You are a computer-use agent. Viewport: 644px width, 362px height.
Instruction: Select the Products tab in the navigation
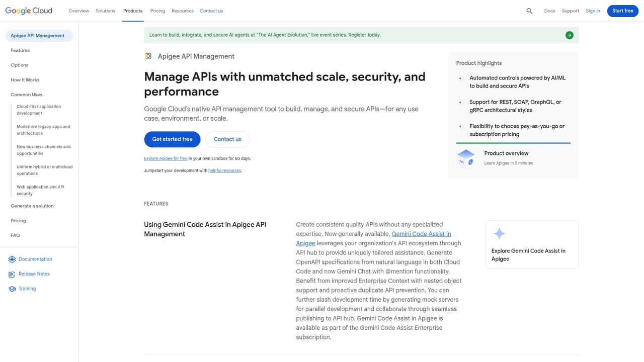click(132, 11)
